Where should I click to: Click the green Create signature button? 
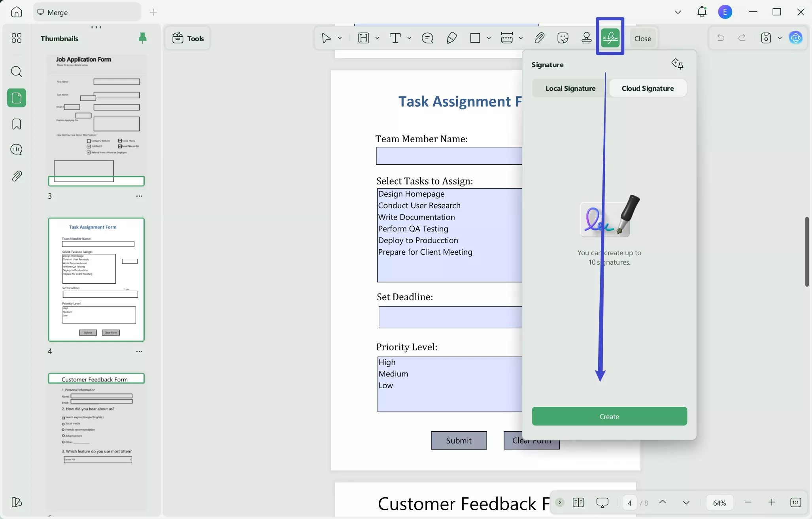(x=609, y=416)
